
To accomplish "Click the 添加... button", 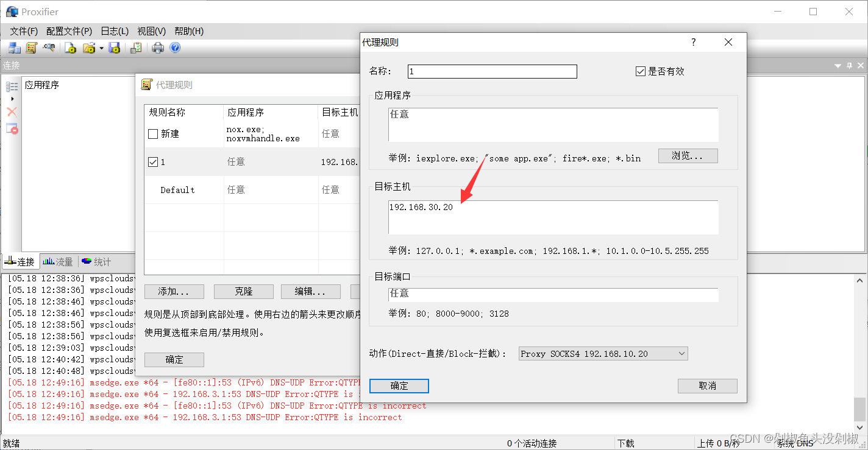I will [174, 292].
